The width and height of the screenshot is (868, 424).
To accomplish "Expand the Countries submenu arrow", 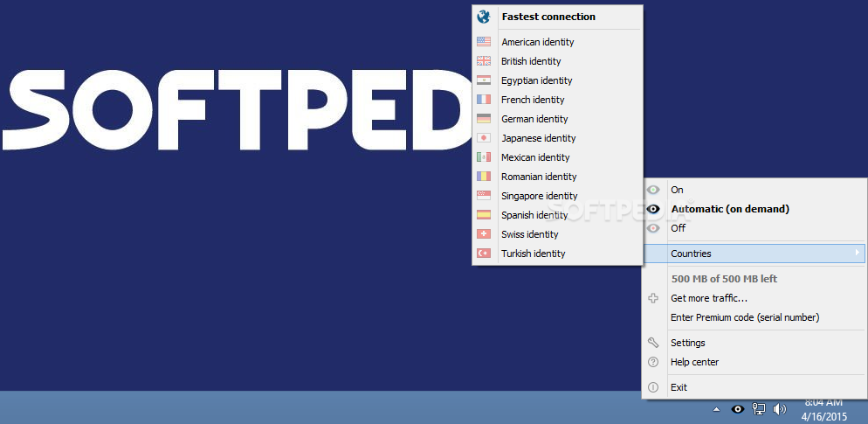I will tap(858, 254).
